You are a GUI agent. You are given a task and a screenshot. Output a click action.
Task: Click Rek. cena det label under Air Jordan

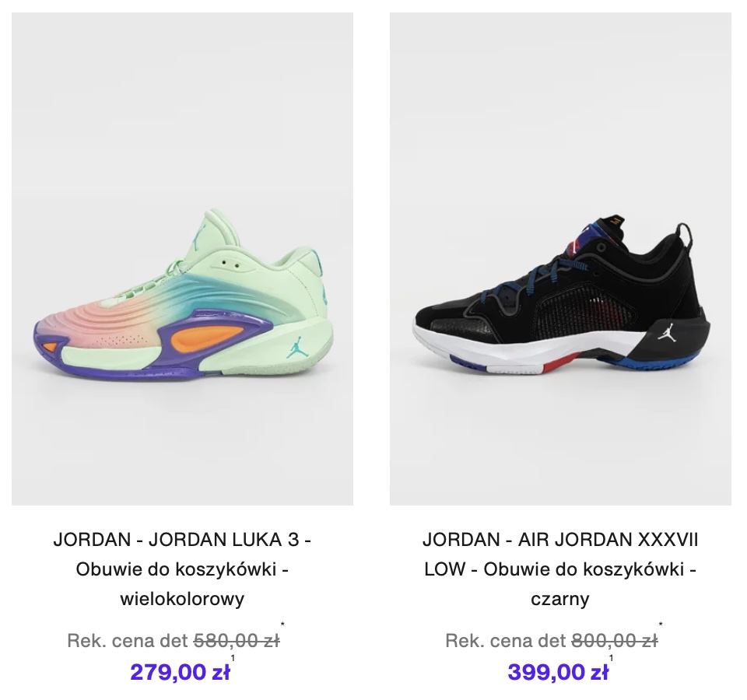tap(507, 641)
